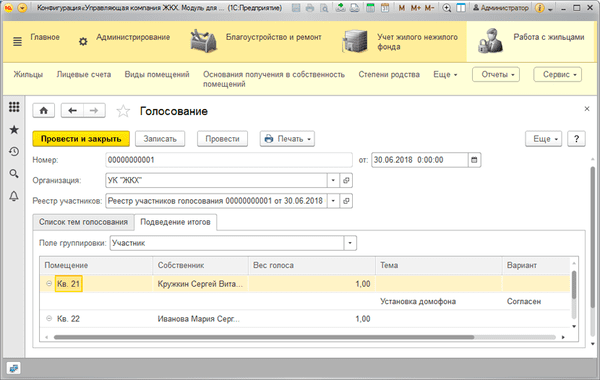
Task: Open help with the question mark button
Action: coord(576,139)
